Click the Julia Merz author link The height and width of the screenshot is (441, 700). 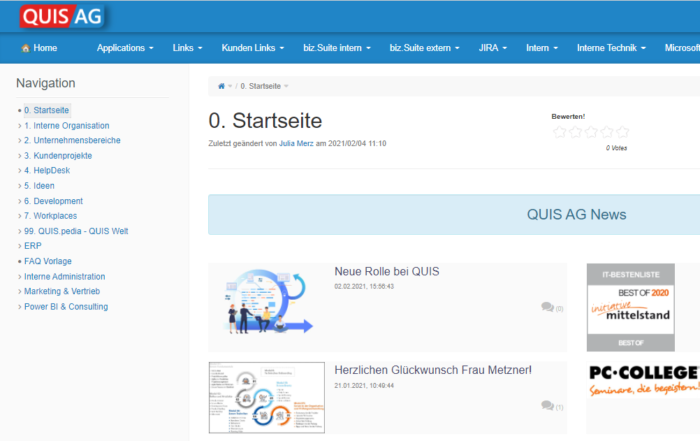[296, 143]
